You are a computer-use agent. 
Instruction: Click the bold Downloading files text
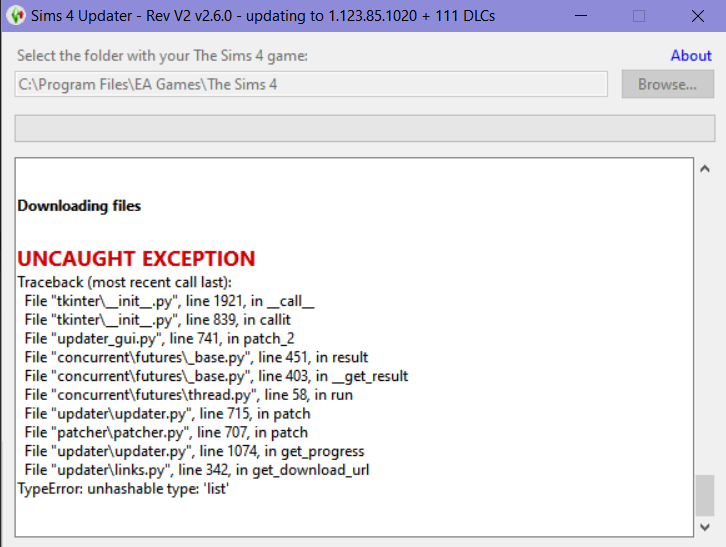[79, 206]
